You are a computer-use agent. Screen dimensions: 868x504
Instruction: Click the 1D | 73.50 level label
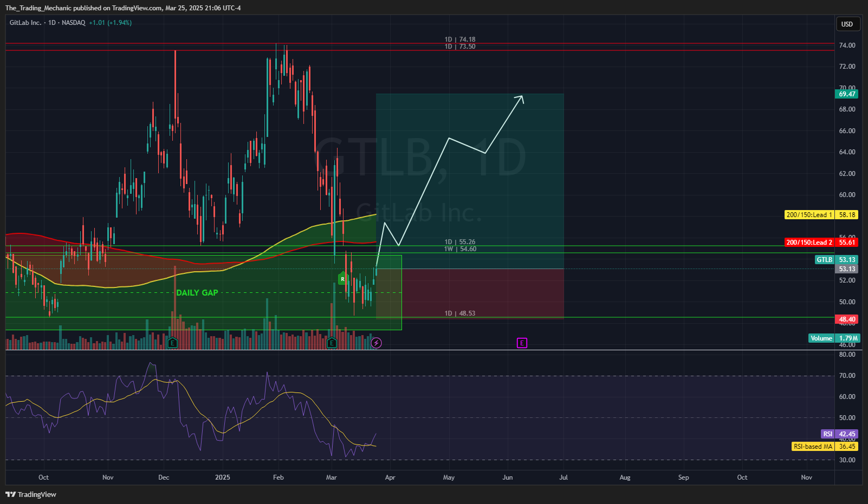460,47
